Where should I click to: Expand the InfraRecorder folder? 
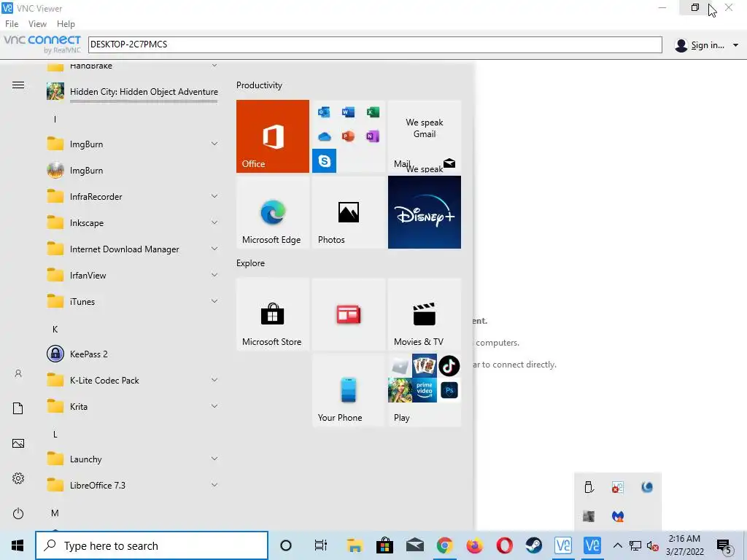pyautogui.click(x=132, y=196)
